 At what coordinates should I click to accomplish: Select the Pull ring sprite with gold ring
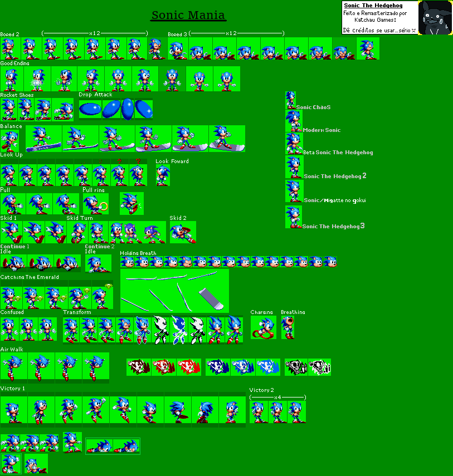[x=96, y=204]
